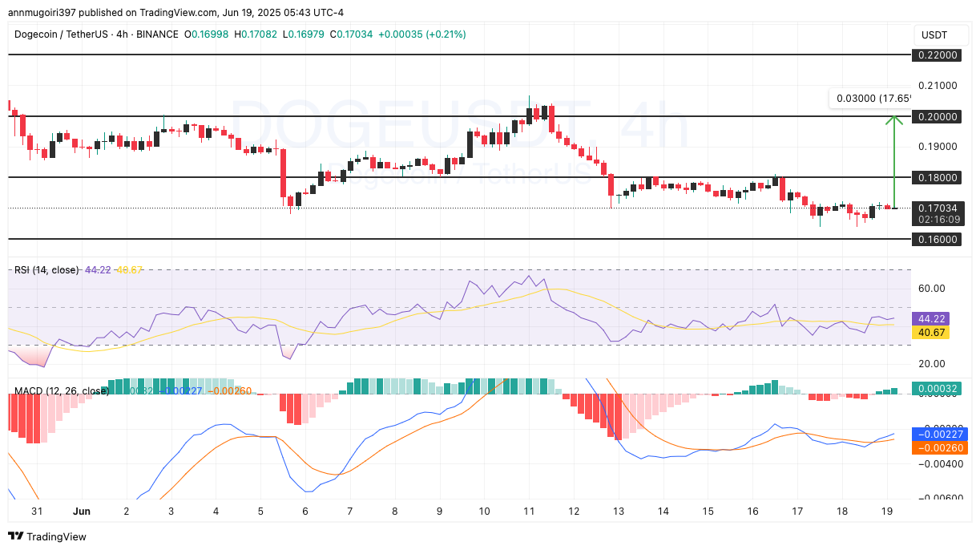980x550 pixels.
Task: Open the RSI (14, close) indicator legend
Action: [46, 270]
